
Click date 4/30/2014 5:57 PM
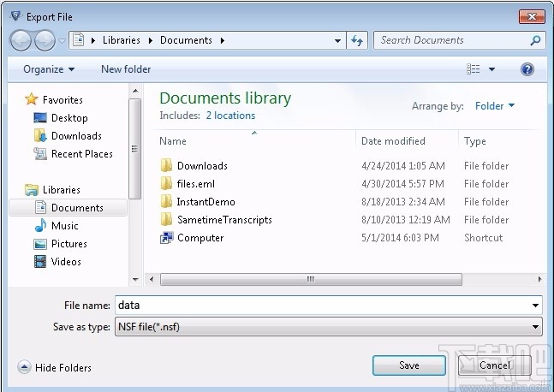[402, 184]
